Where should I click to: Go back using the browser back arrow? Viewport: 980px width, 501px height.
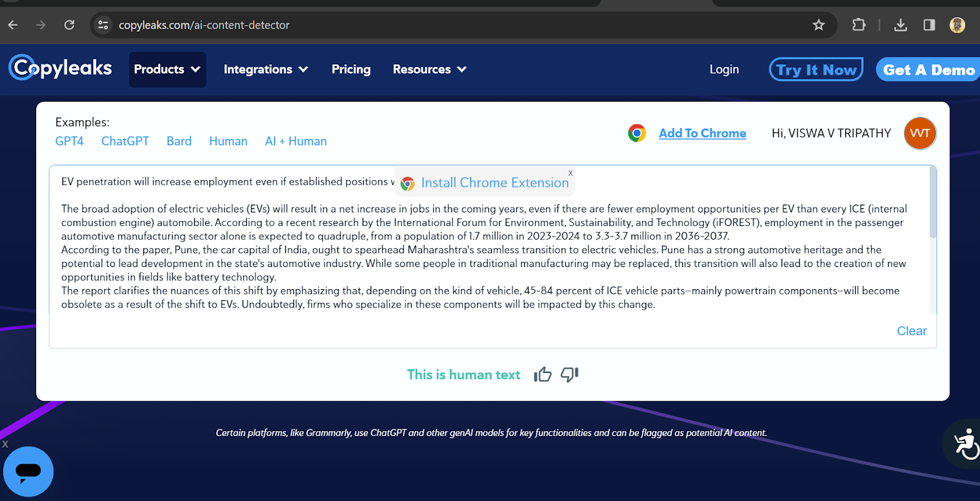(x=13, y=25)
